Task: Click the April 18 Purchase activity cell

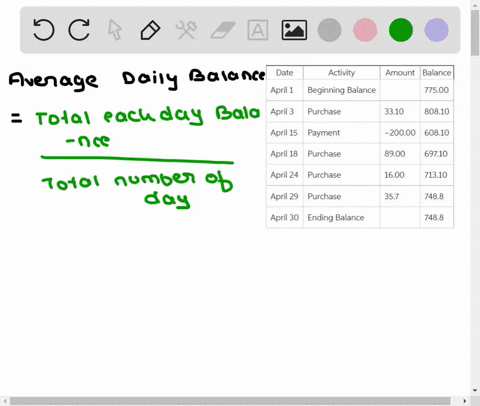Action: click(x=342, y=154)
